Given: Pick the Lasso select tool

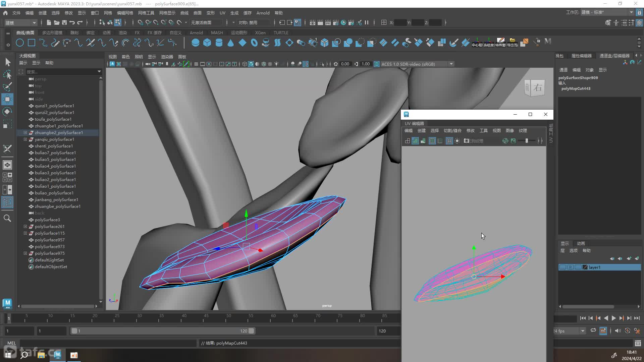Looking at the screenshot, I should (7, 74).
